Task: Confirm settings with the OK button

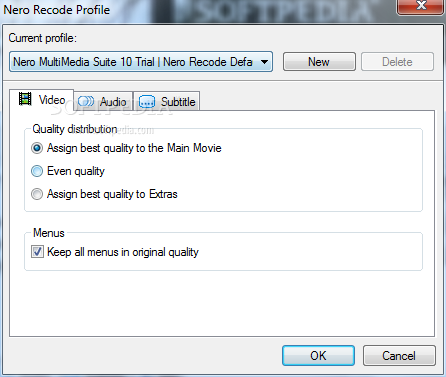Action: [x=318, y=356]
